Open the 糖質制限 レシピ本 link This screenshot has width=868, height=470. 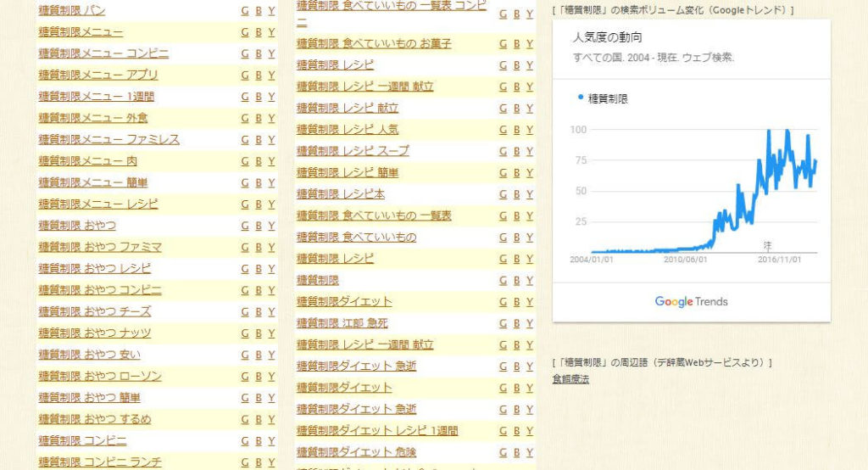pos(341,194)
